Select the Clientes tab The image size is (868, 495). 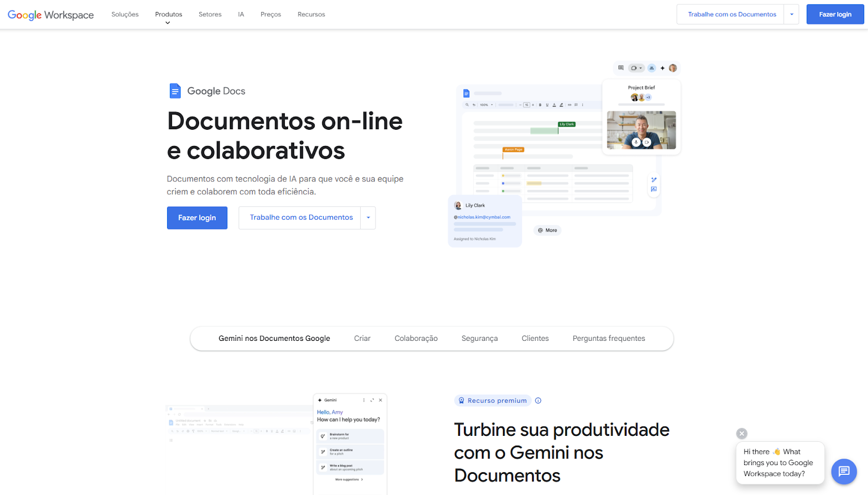(535, 338)
